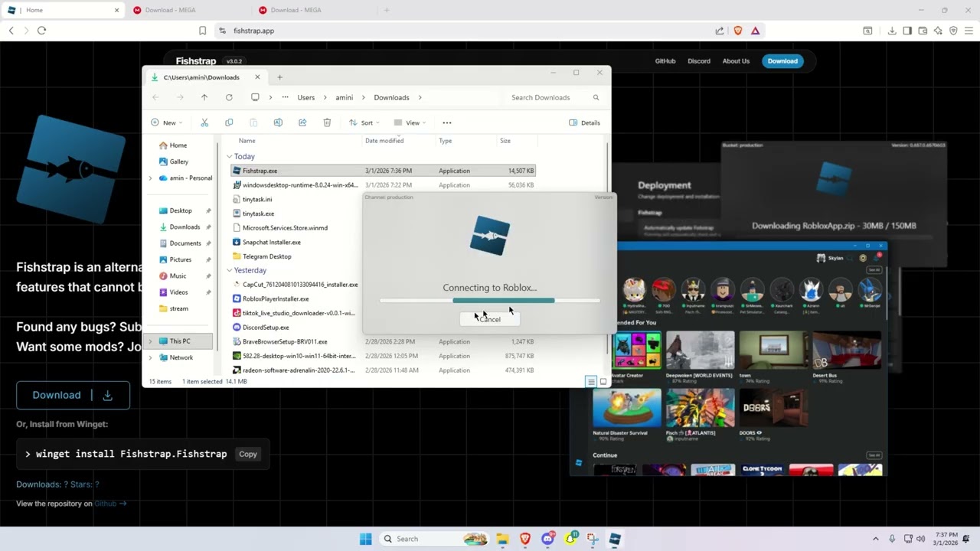Switch Explorer to large thumbnails view icon
The height and width of the screenshot is (551, 980).
coord(603,381)
